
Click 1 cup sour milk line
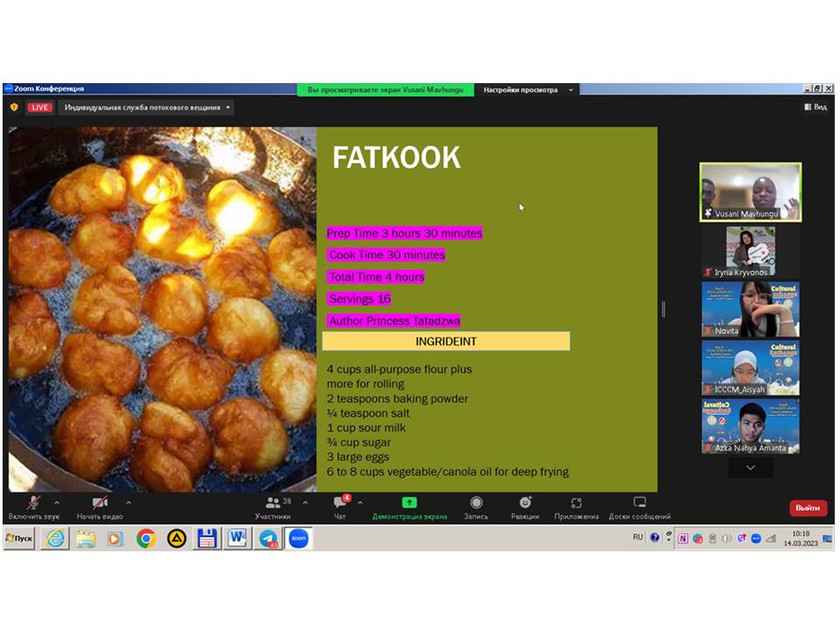click(367, 428)
